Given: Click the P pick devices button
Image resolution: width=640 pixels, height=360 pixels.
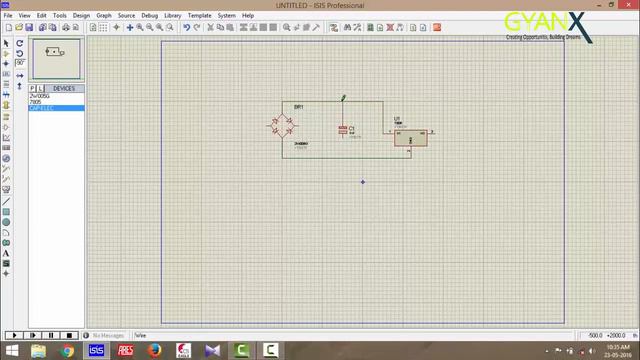Looking at the screenshot, I should pos(32,89).
